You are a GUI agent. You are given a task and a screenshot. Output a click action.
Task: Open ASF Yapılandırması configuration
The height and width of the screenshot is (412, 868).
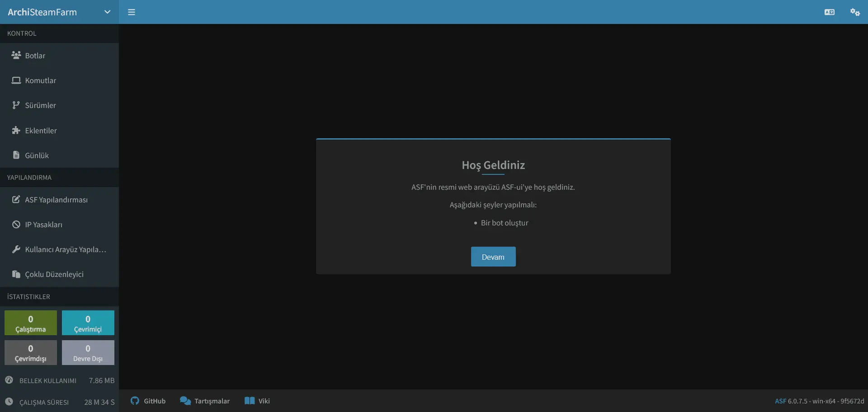coord(59,200)
